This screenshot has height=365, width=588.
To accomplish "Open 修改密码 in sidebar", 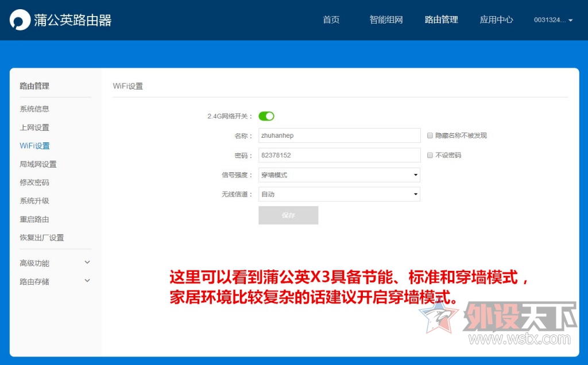I will pyautogui.click(x=34, y=182).
